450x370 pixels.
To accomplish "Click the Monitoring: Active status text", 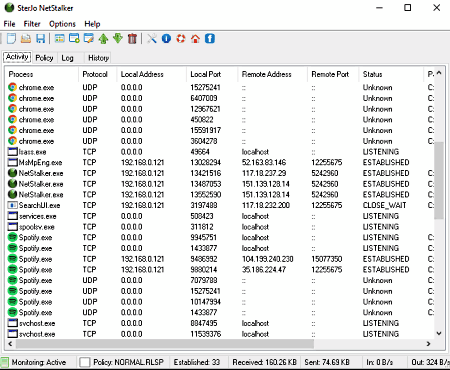I will point(39,362).
